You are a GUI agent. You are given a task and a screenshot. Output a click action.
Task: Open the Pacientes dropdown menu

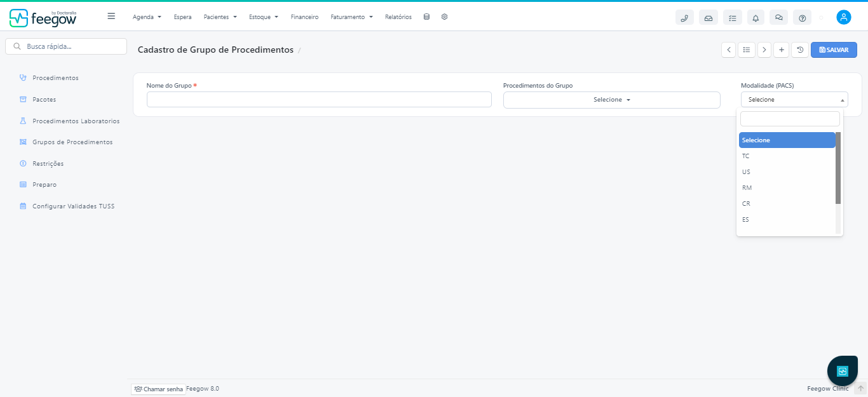220,17
